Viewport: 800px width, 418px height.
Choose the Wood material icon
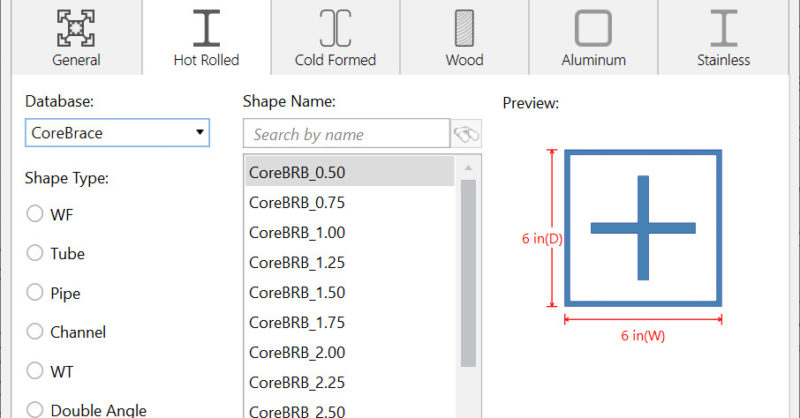[x=464, y=28]
